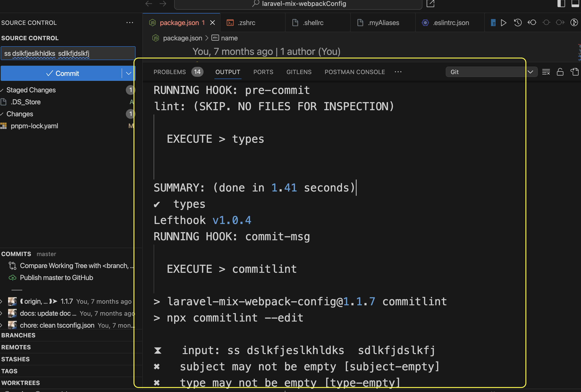Click the commit message input box
Screen dimensions: 581x392
click(68, 53)
